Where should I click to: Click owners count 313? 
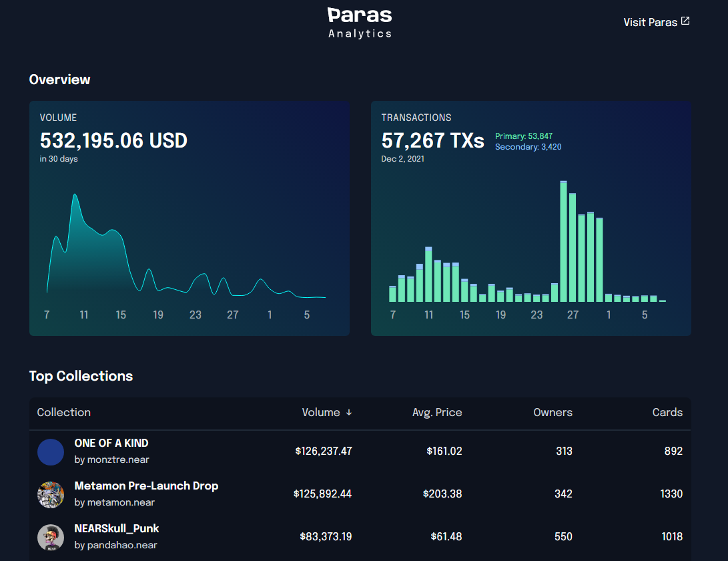[564, 451]
